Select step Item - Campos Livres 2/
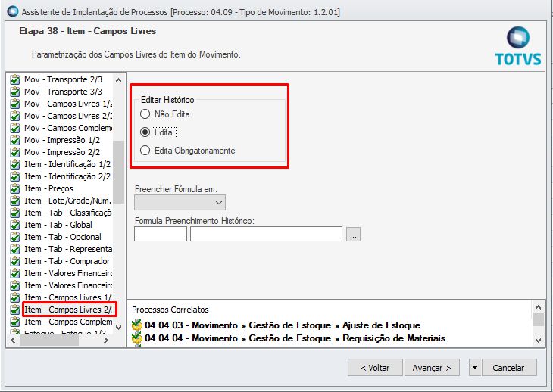The height and width of the screenshot is (392, 553). pos(68,310)
